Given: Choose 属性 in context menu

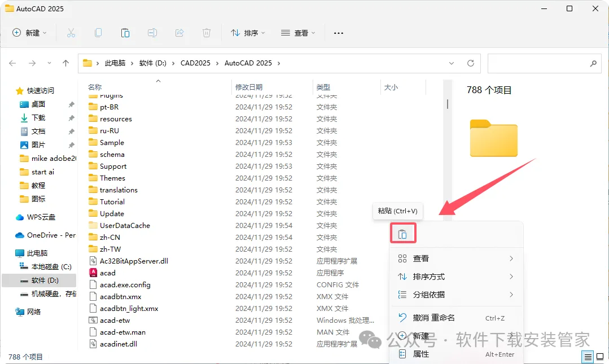Looking at the screenshot, I should (x=457, y=354).
